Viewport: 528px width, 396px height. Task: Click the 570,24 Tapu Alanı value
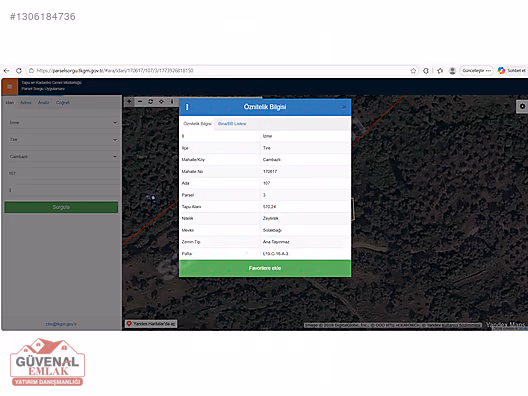coord(269,207)
